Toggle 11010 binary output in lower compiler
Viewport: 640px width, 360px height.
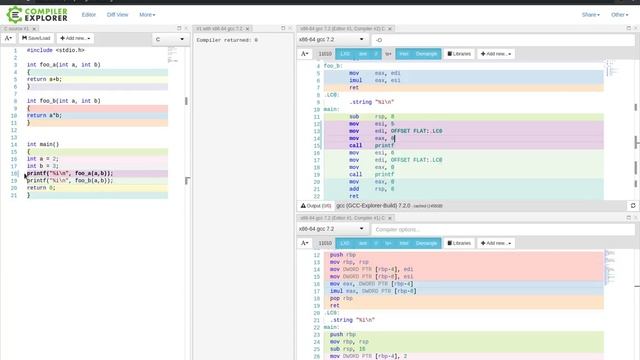(325, 243)
